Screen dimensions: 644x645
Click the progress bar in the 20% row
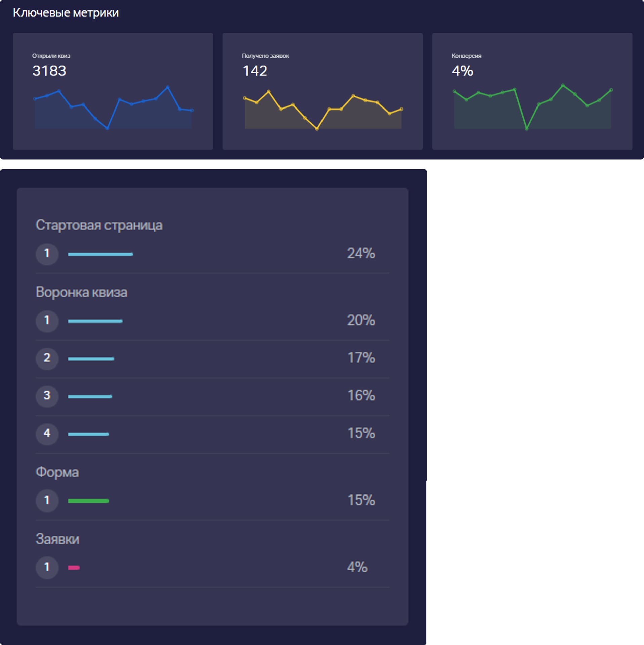[x=95, y=321]
